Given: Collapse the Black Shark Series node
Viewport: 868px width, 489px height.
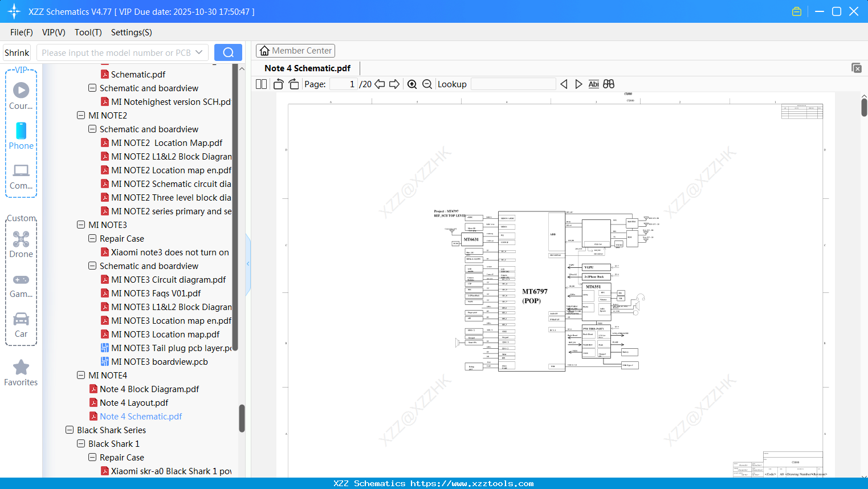Looking at the screenshot, I should coord(69,430).
